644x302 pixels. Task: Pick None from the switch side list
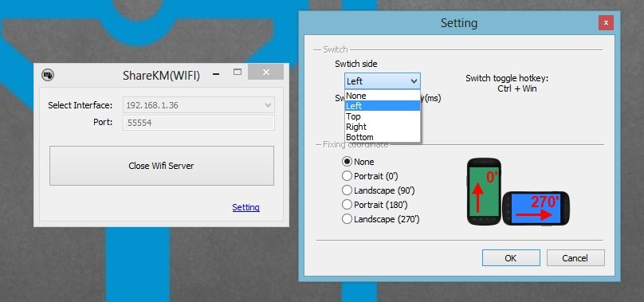(383, 96)
